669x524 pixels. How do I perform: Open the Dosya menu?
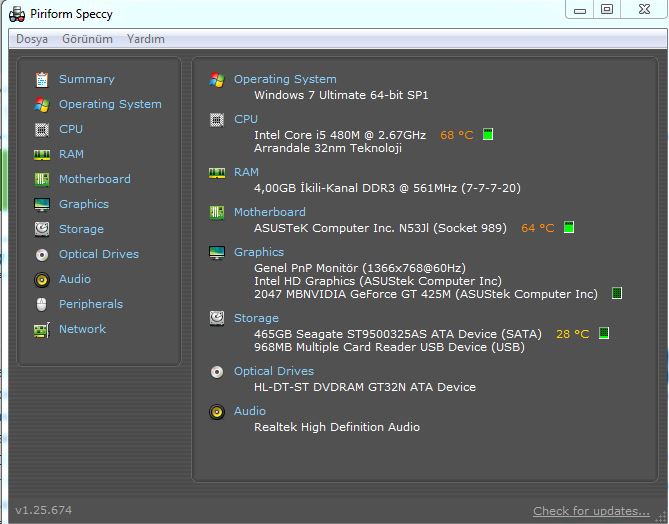[x=32, y=39]
